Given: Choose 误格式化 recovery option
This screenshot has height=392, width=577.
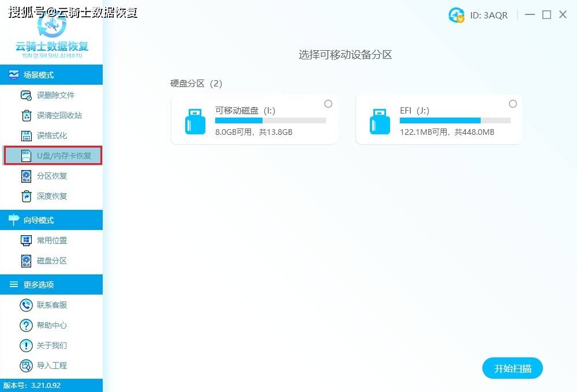Looking at the screenshot, I should point(51,135).
